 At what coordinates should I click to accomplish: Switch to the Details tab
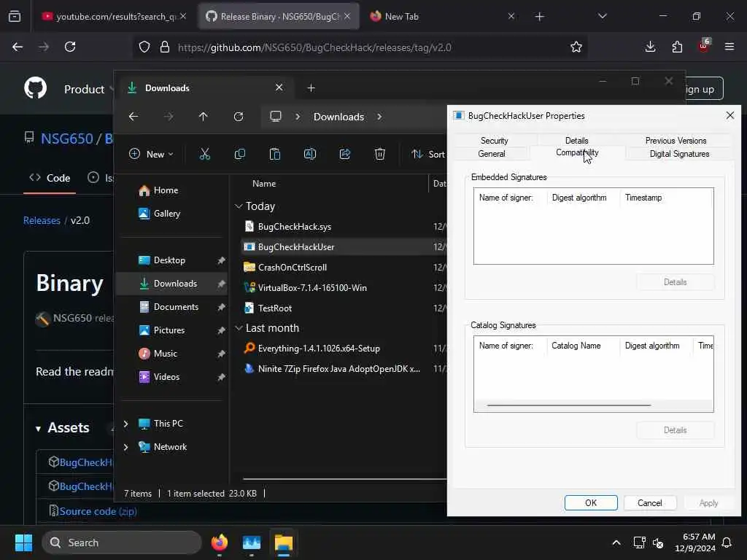pos(576,141)
